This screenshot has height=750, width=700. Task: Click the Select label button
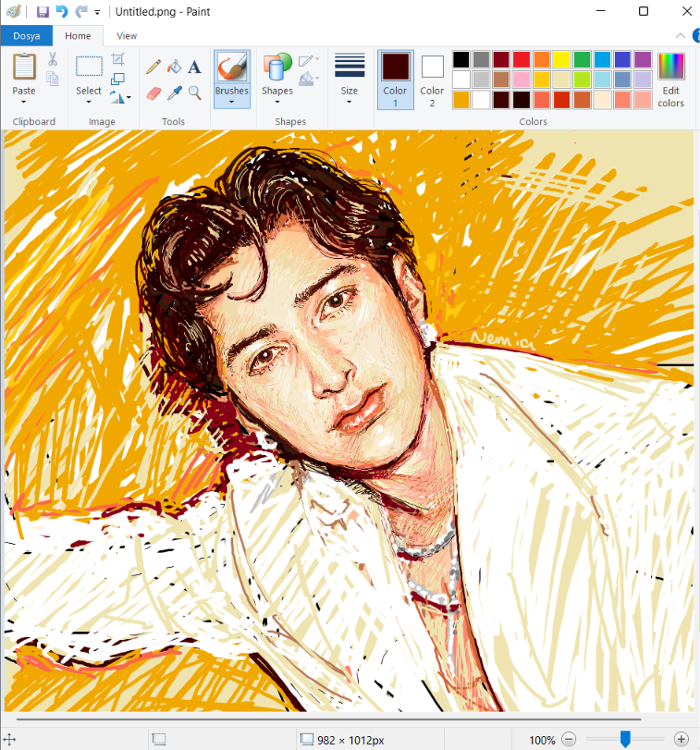(x=89, y=91)
